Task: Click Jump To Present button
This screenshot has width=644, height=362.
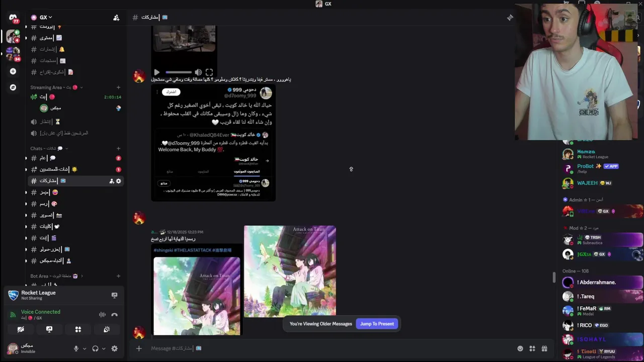Action: click(x=377, y=324)
